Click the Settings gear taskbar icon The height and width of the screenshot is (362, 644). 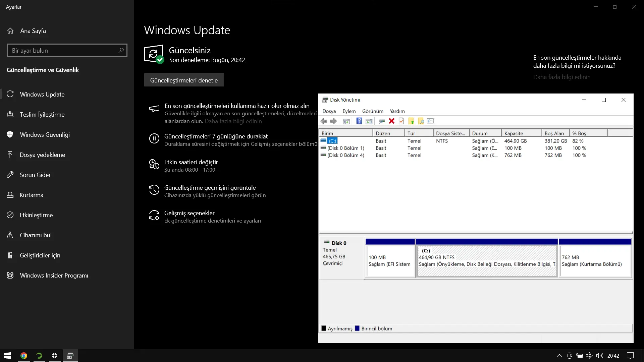pos(55,356)
